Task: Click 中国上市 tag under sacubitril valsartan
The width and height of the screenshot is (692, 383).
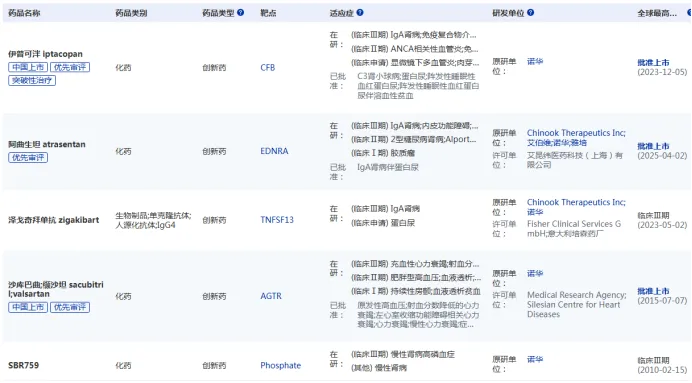Action: [x=28, y=307]
